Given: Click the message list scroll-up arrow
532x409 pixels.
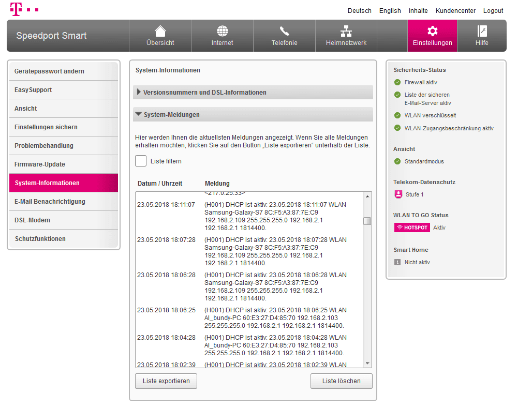Looking at the screenshot, I should coord(367,196).
